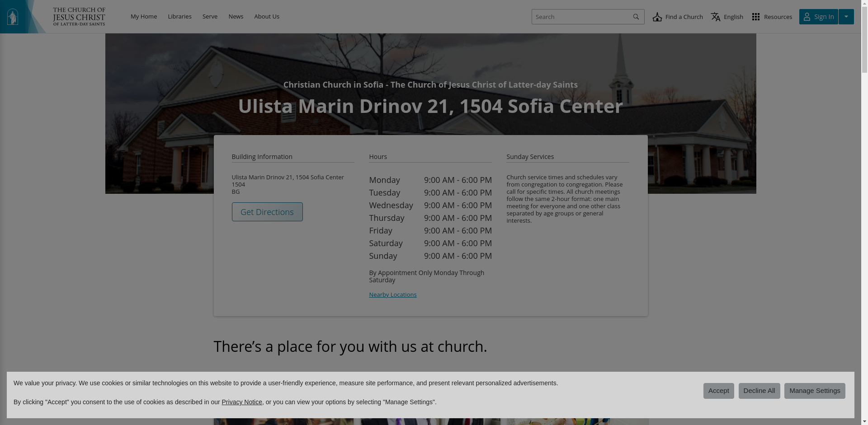
Task: Open the News menu item
Action: click(236, 17)
